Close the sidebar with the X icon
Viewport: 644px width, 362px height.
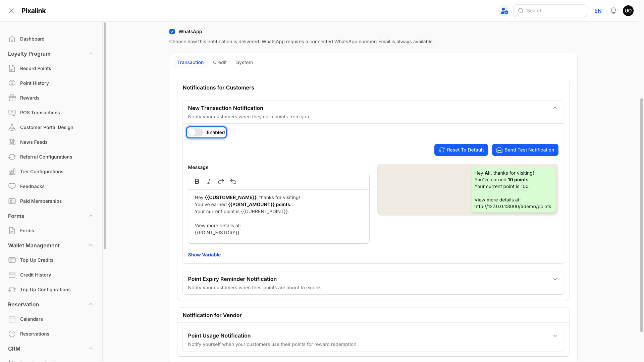[x=11, y=11]
